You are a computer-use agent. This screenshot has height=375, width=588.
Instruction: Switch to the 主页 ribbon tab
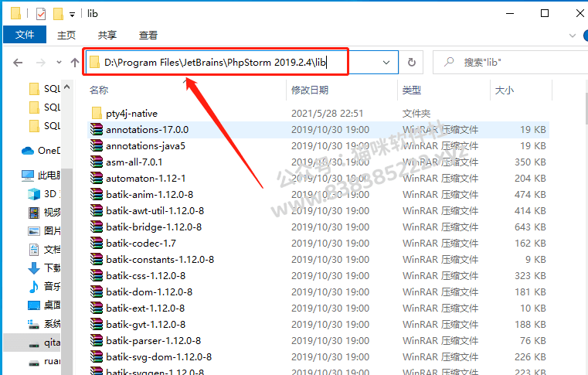tap(66, 36)
